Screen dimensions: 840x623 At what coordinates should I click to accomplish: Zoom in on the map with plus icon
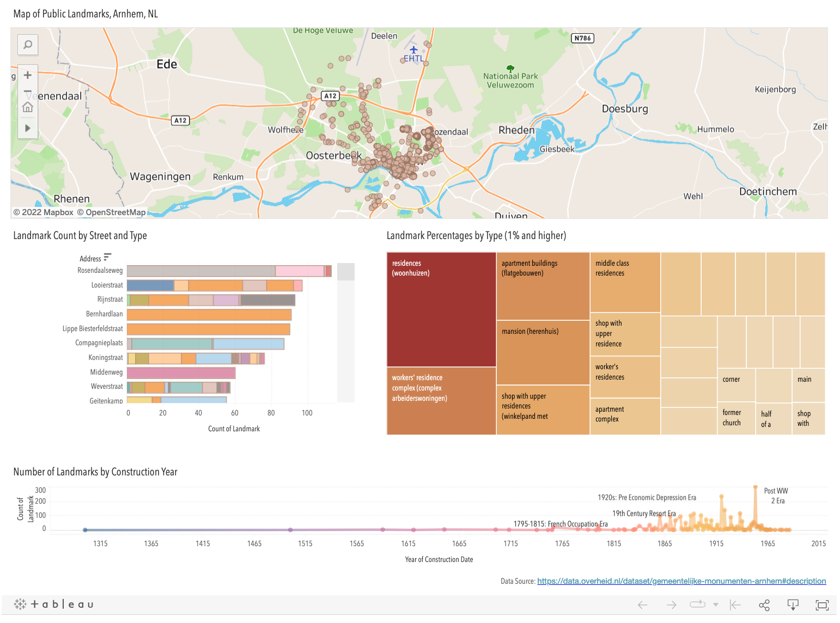pos(27,75)
